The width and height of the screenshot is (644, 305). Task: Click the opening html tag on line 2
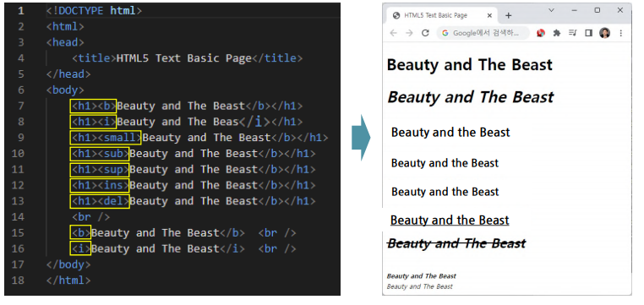coord(65,27)
